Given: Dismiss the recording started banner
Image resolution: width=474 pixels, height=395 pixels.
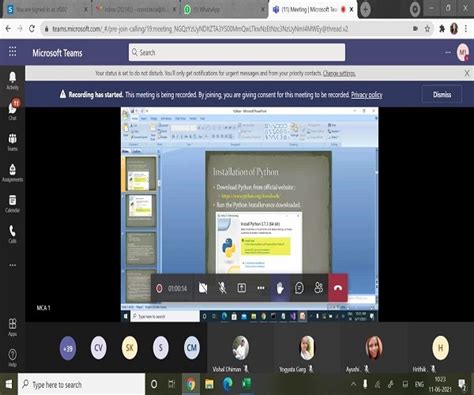Looking at the screenshot, I should pos(442,95).
